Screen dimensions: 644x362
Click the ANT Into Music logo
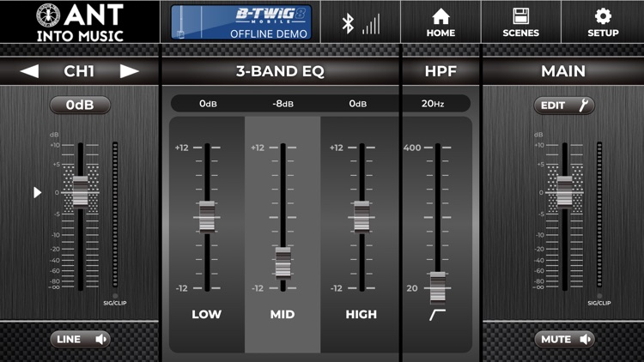click(x=80, y=22)
